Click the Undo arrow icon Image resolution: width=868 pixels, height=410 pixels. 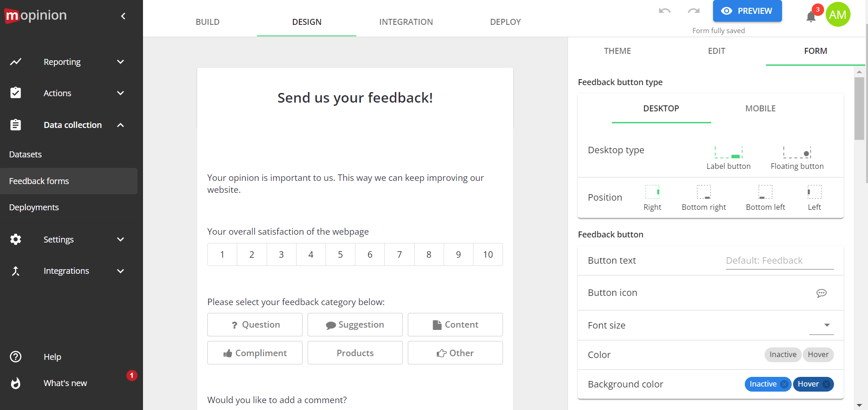point(664,12)
